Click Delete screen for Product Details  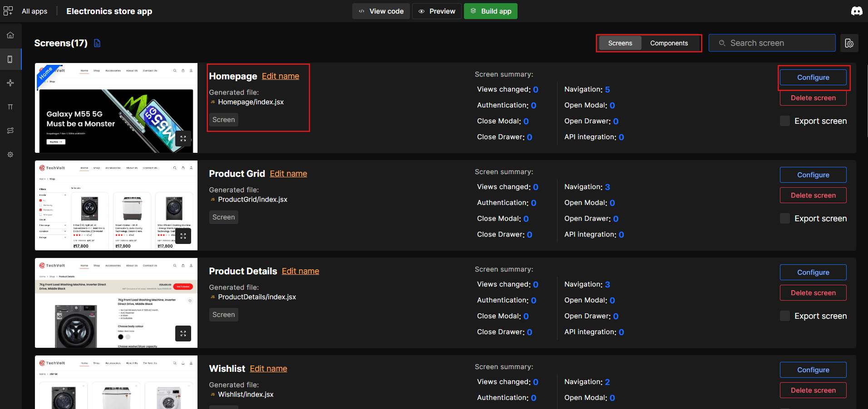click(x=813, y=293)
